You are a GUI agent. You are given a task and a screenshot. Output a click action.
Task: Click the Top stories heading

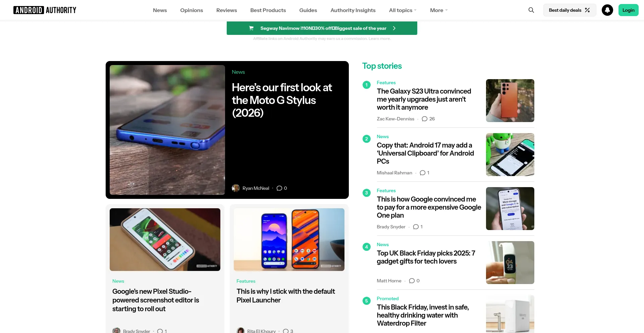[382, 66]
